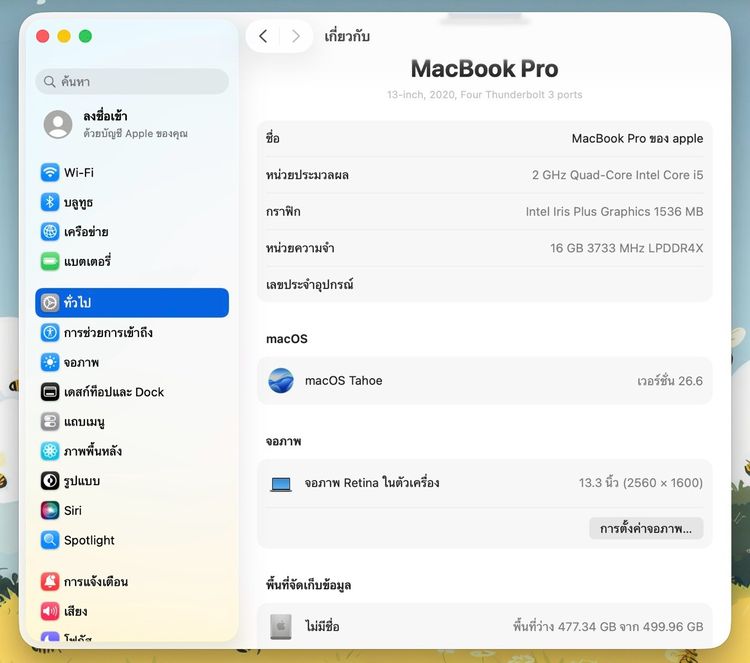Open the Wi-Fi settings icon
This screenshot has height=663, width=750.
click(50, 172)
